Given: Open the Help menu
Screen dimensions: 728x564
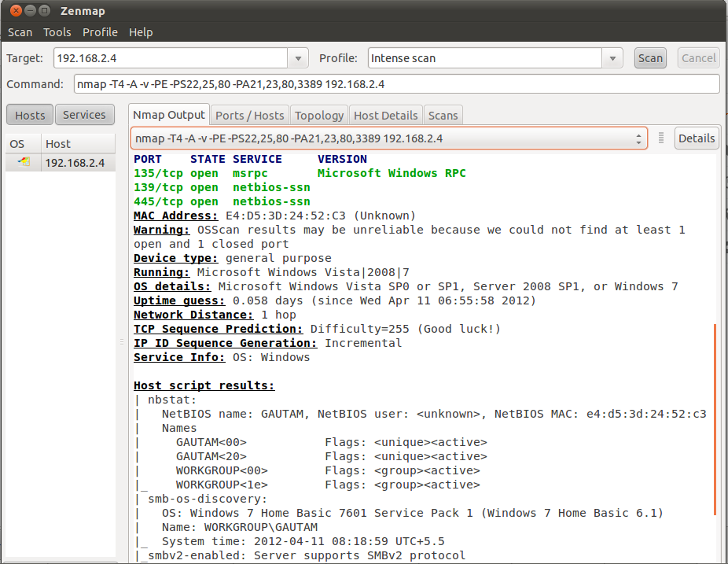Looking at the screenshot, I should [x=141, y=32].
